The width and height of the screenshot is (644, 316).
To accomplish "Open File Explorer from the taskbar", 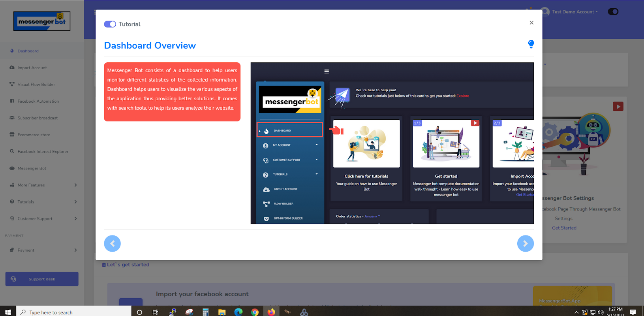I will pos(222,312).
